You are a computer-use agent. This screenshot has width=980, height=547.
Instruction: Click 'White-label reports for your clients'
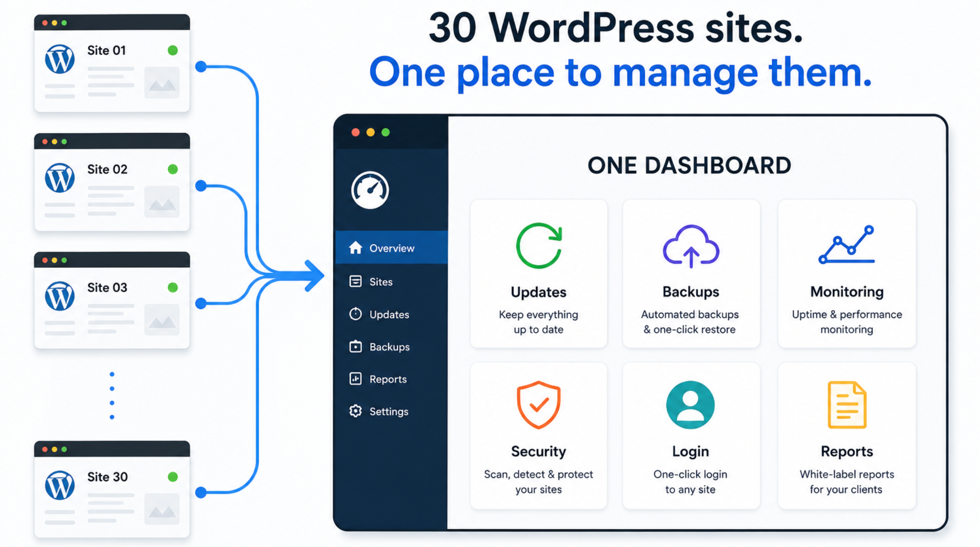click(x=847, y=482)
